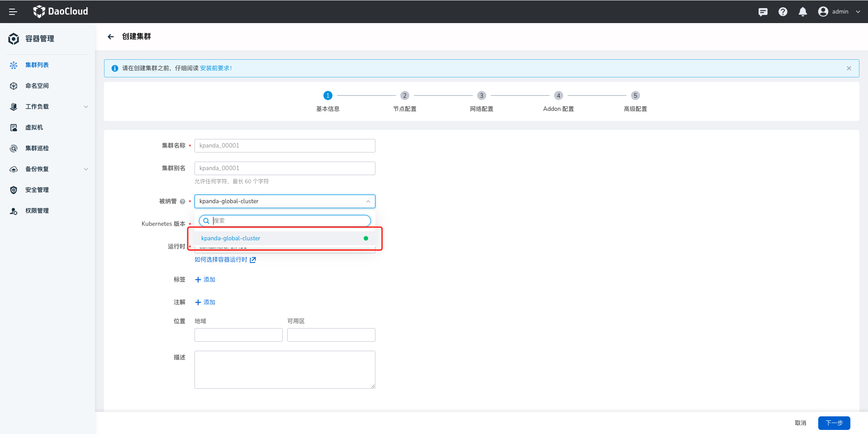The image size is (868, 434).
Task: Open notifications bell icon
Action: [x=802, y=12]
